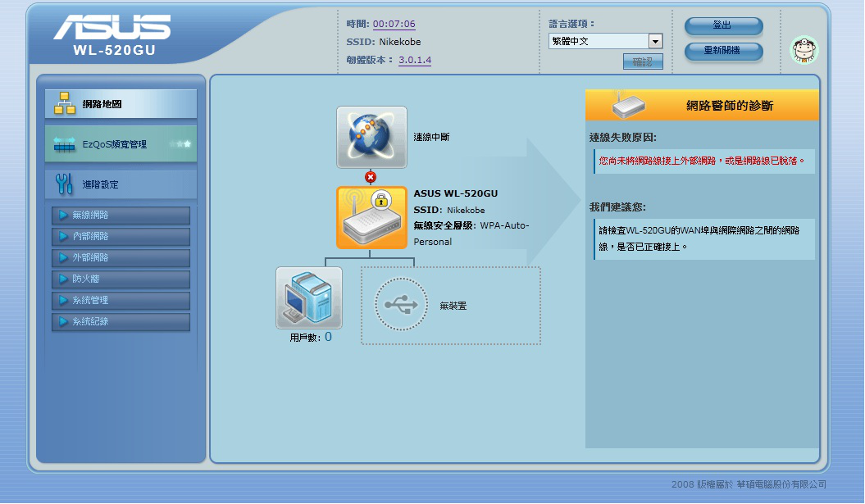
Task: Click the firmware version 3.0.1.4 link
Action: [415, 60]
